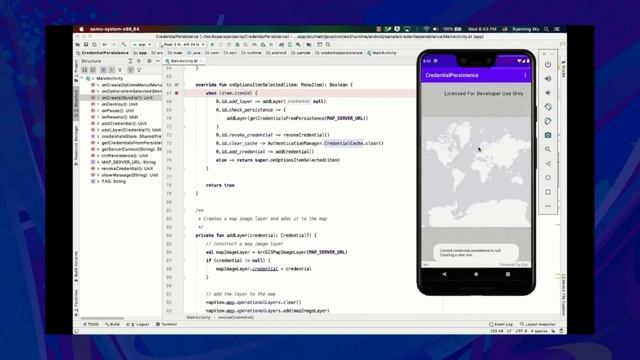Toggle the second sort button in the Structure toolbar
This screenshot has width=640, height=360.
pos(93,70)
